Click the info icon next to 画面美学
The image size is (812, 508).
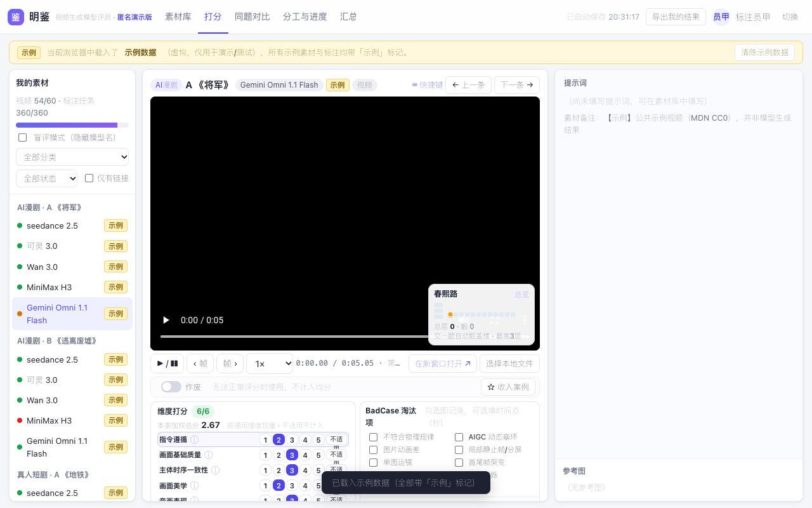194,485
